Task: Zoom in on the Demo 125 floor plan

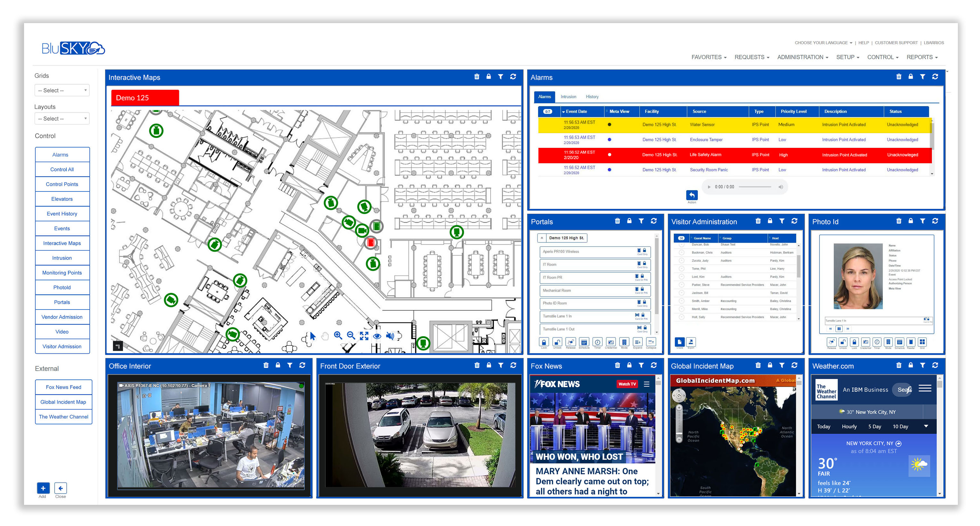Action: (338, 336)
